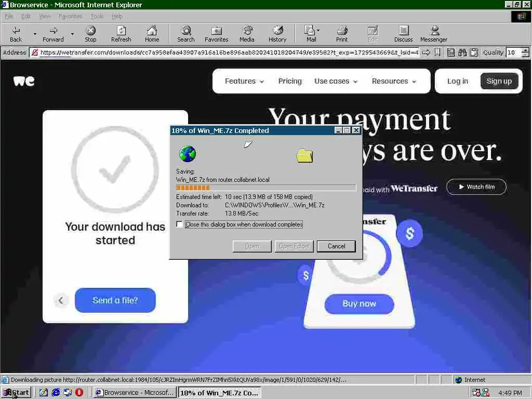532x399 pixels.
Task: Click the Internet zone status icon
Action: [459, 380]
